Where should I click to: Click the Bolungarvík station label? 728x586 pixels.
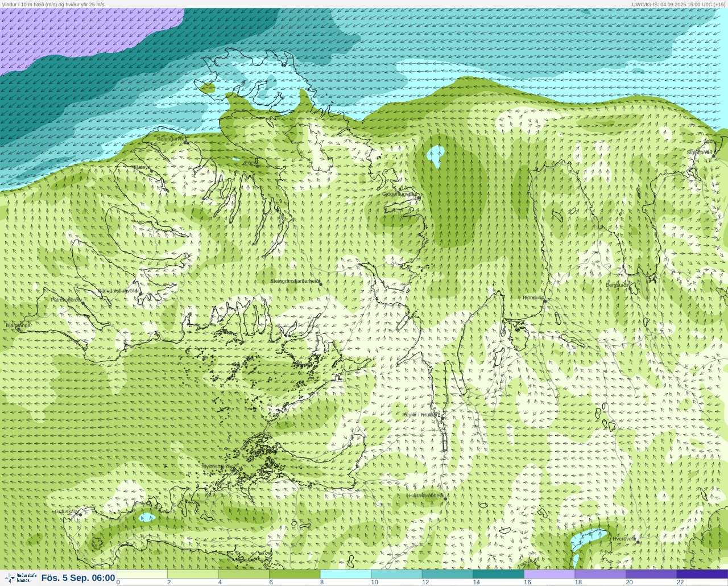coord(171,139)
